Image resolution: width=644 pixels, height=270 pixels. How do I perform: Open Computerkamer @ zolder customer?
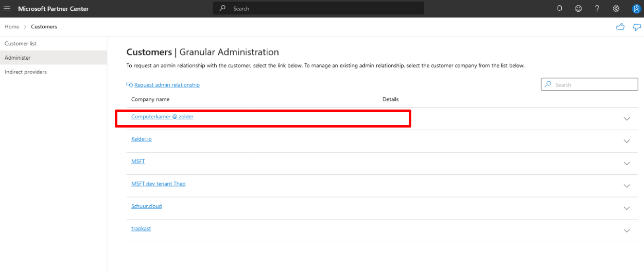click(162, 117)
